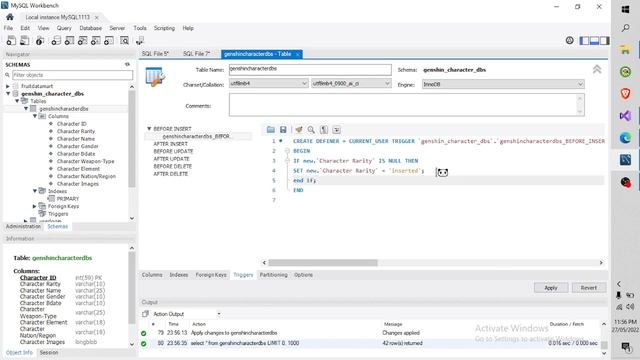Open SQL script file icon in main toolbar

[x=24, y=40]
